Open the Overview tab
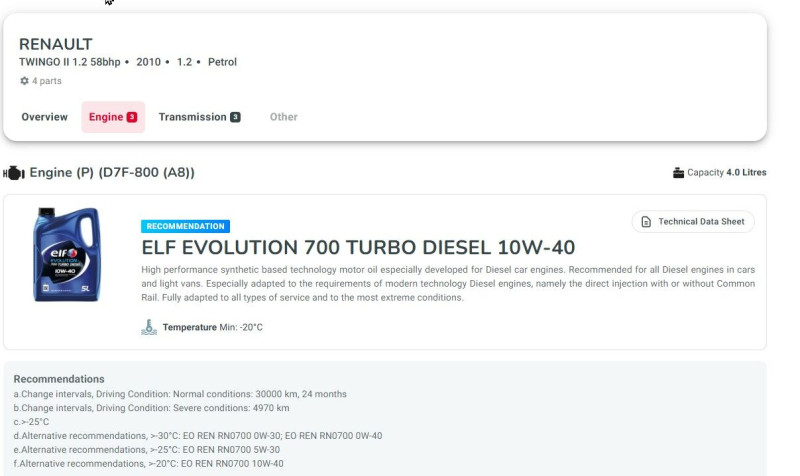The height and width of the screenshot is (476, 800). pos(44,117)
